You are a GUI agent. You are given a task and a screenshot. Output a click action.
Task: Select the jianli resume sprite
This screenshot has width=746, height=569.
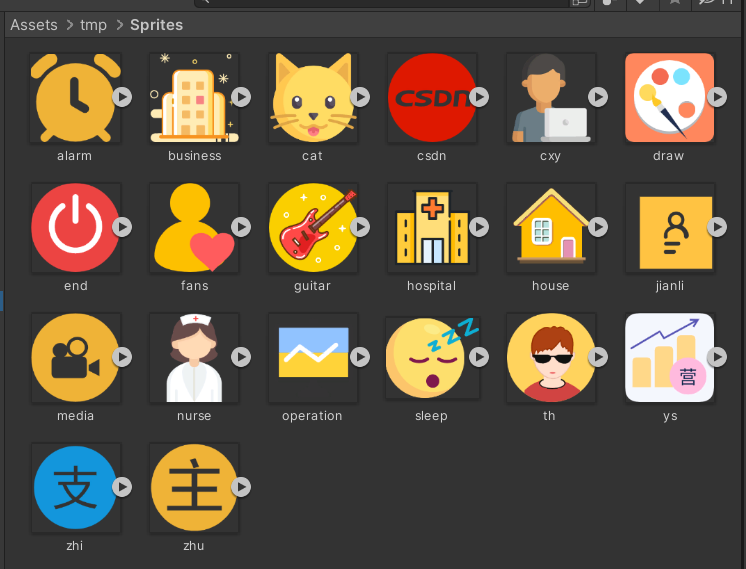[670, 227]
